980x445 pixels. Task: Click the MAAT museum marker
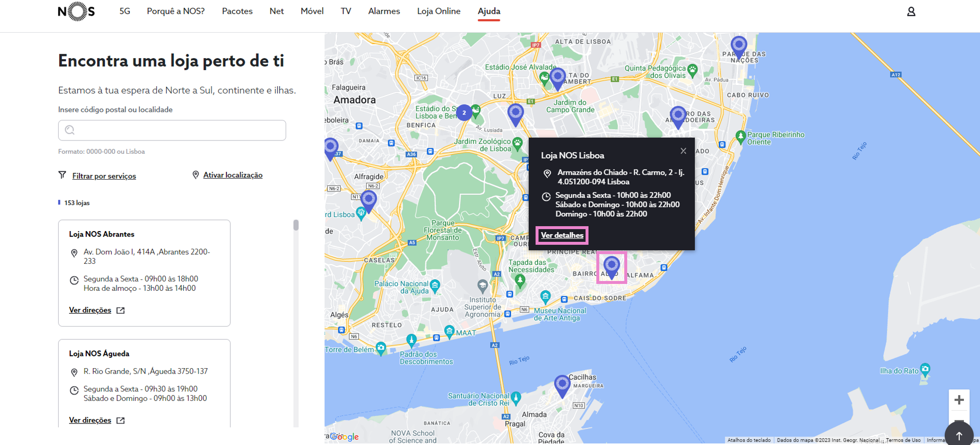449,332
